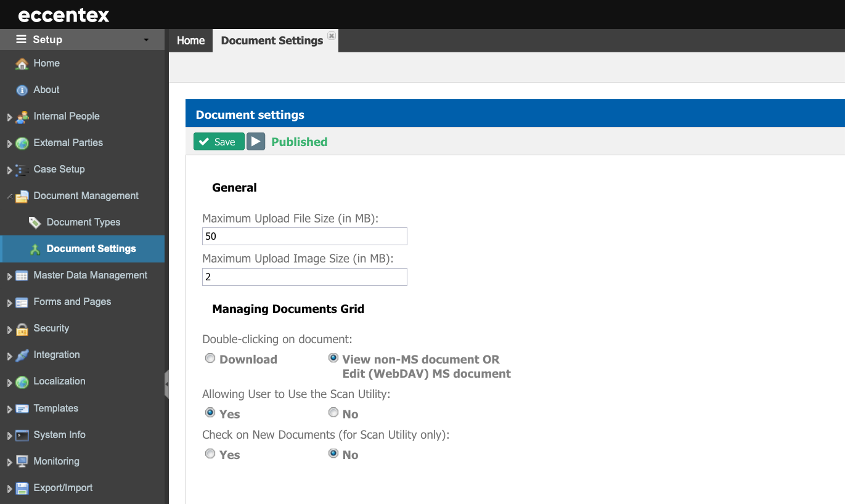Click the hamburger menu icon beside Setup

[x=21, y=39]
